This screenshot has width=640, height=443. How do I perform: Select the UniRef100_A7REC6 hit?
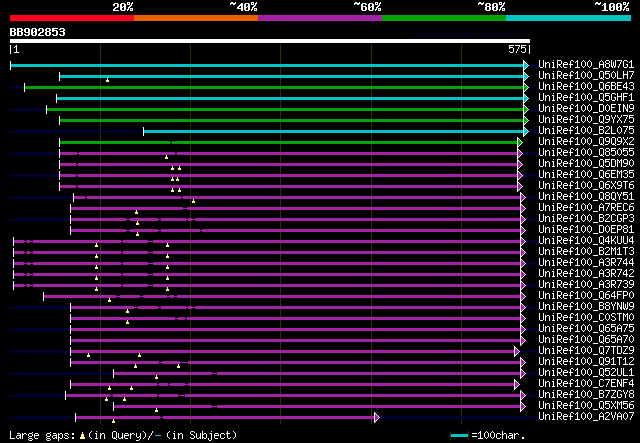586,208
